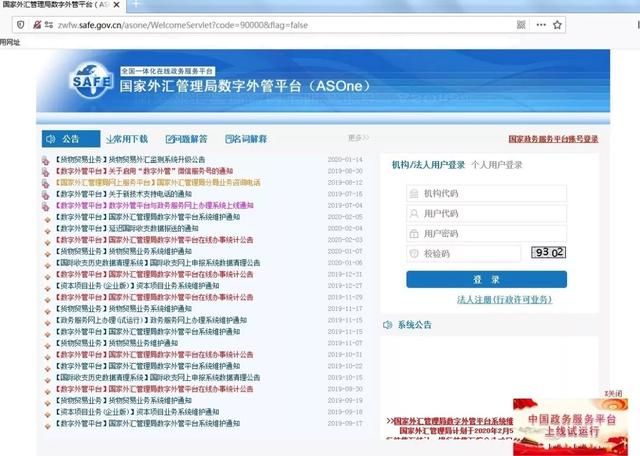The height and width of the screenshot is (456, 640).
Task: Click the blocked permission icon in address bar
Action: pos(37,25)
